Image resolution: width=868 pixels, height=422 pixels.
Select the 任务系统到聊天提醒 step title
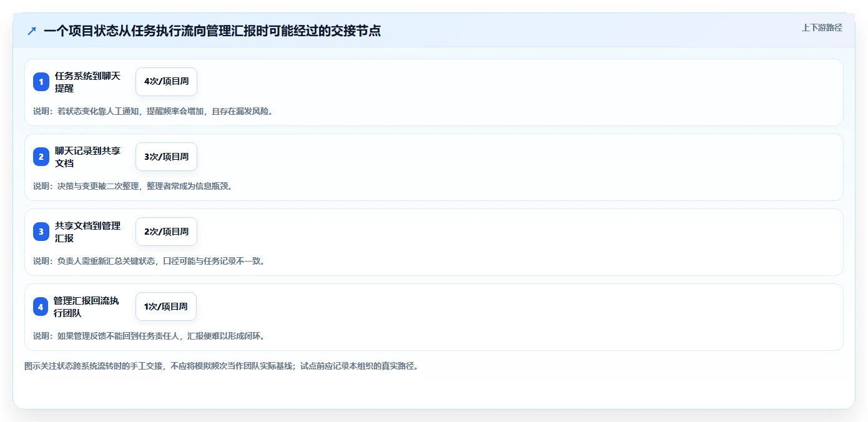pyautogui.click(x=87, y=82)
